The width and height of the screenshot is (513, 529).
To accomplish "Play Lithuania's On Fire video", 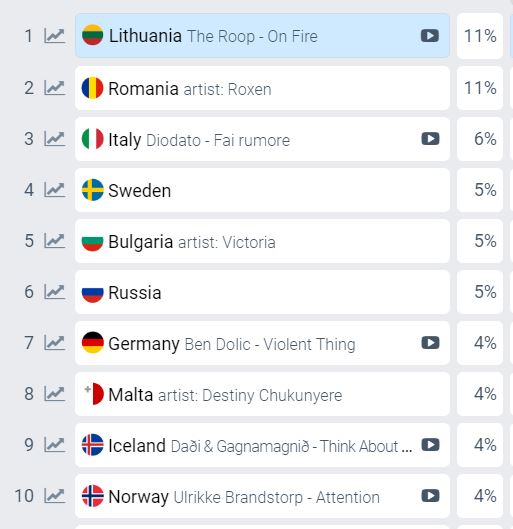I will click(x=430, y=36).
